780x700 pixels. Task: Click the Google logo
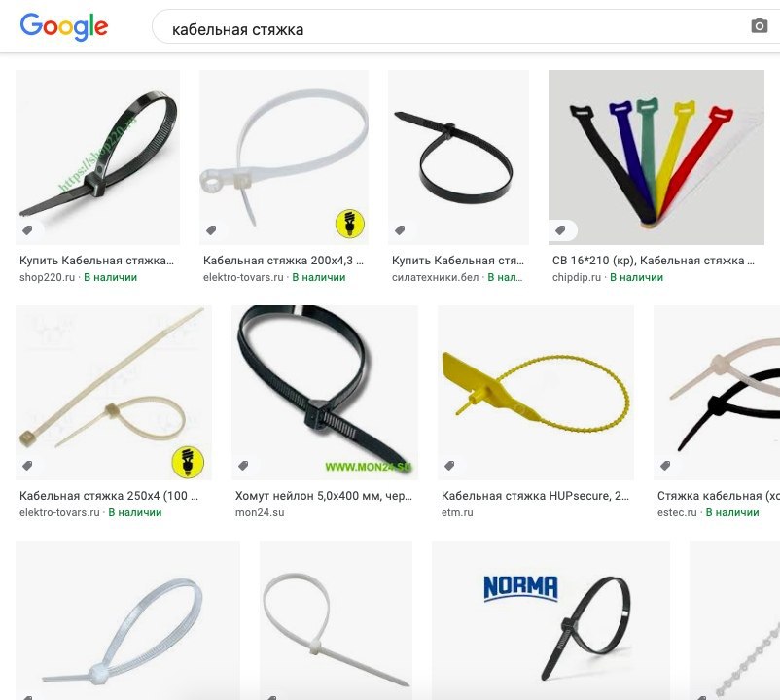point(63,26)
